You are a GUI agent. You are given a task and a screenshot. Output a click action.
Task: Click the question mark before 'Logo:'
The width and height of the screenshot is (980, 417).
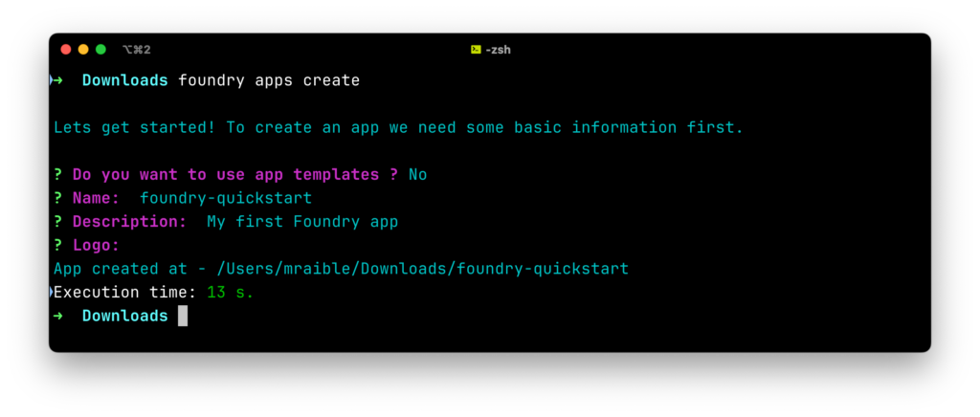58,246
